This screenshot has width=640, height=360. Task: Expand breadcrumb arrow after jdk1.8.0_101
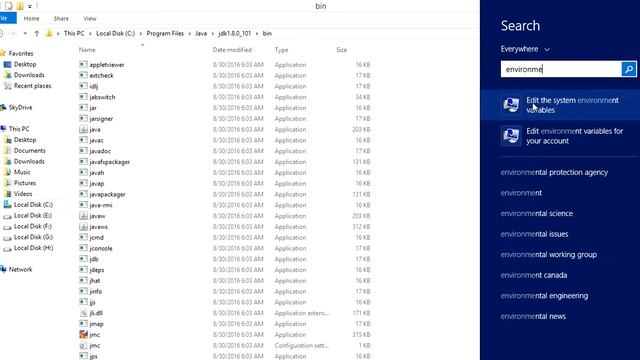[x=257, y=33]
